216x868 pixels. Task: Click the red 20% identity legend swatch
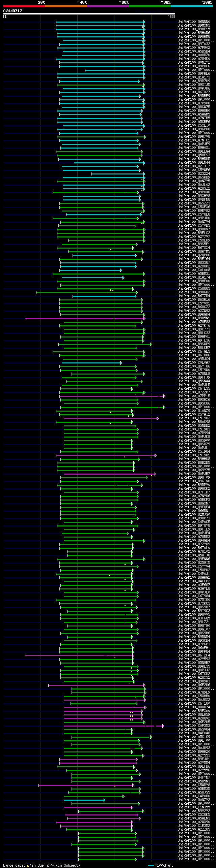point(24,6)
